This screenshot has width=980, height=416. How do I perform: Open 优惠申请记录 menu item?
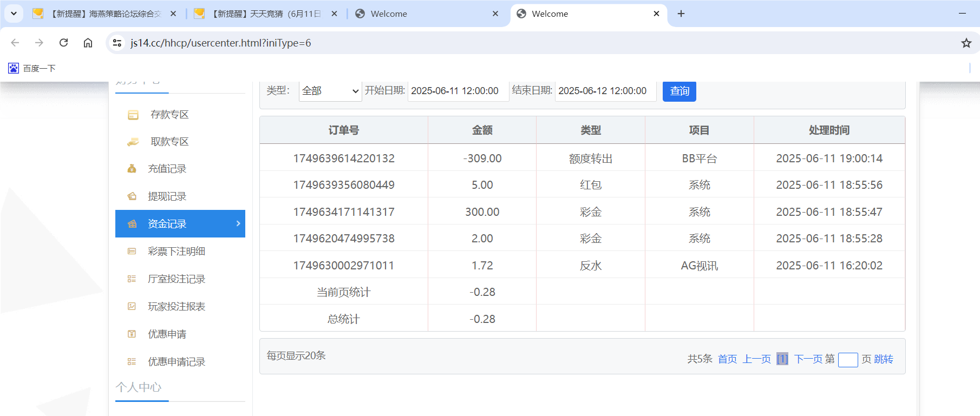(177, 362)
